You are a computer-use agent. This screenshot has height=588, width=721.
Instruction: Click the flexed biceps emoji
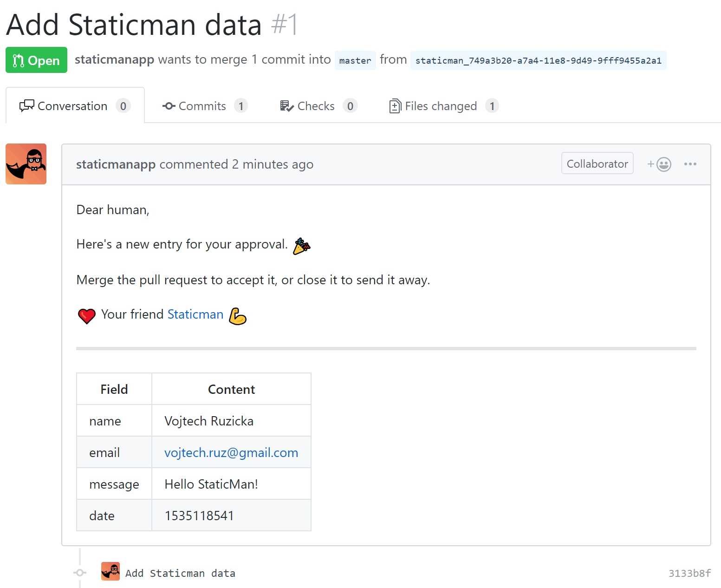pos(238,316)
